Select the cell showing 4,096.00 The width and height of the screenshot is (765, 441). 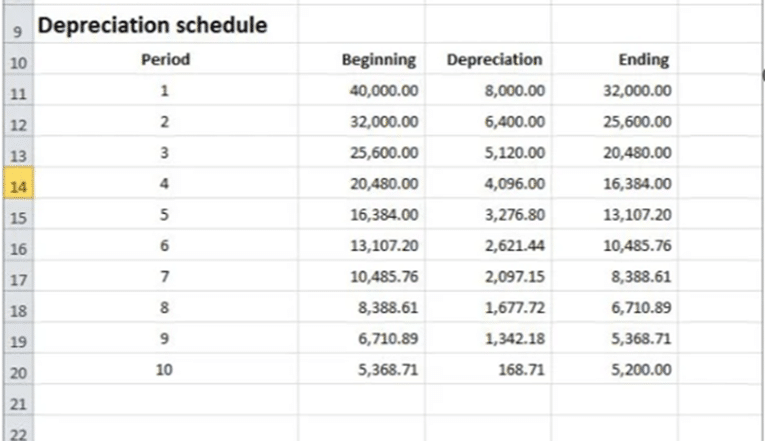pos(510,184)
